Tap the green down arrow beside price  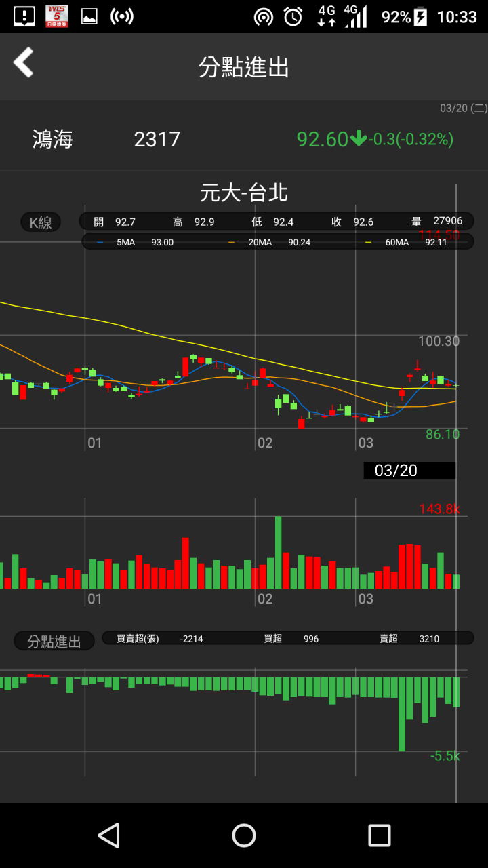(x=359, y=139)
